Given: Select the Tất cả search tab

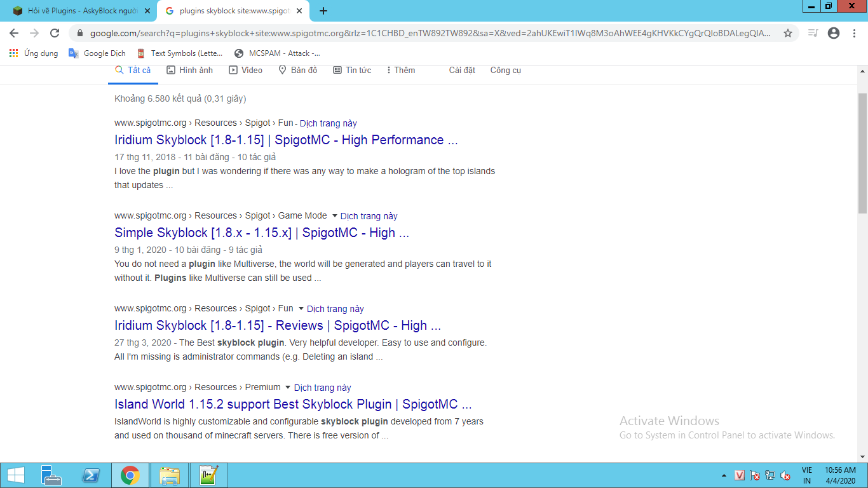Looking at the screenshot, I should click(x=133, y=70).
